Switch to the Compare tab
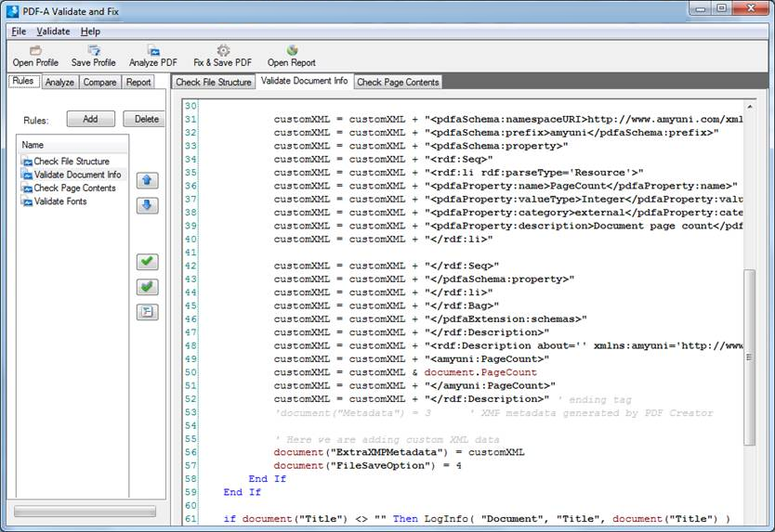 pos(99,83)
